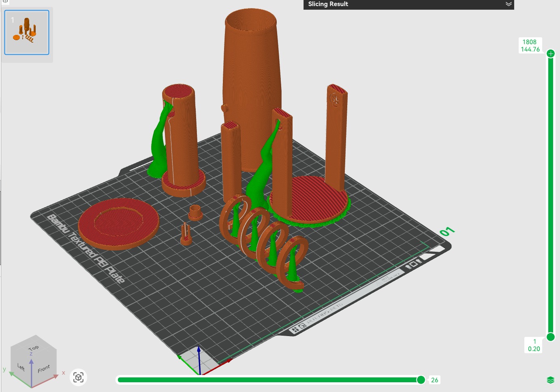This screenshot has width=560, height=392.
Task: Click the auto-orient view cube icon
Action: (x=78, y=377)
